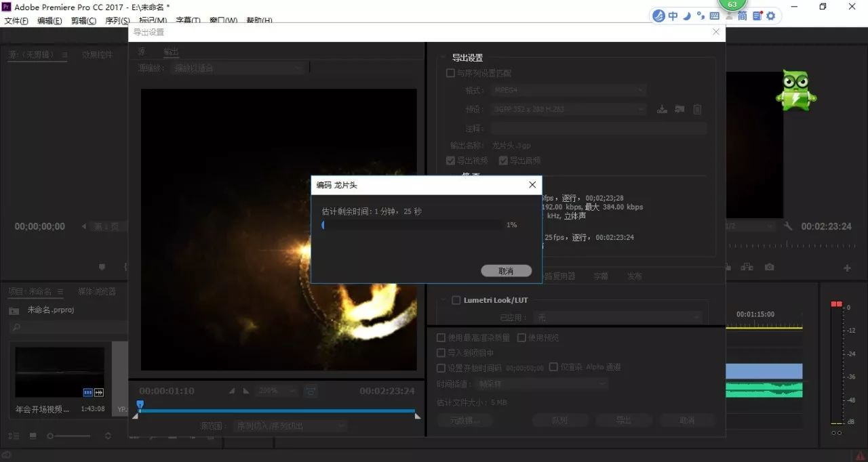Image resolution: width=868 pixels, height=462 pixels.
Task: Toggle 使用最高渲染质量 checkbox
Action: 441,337
